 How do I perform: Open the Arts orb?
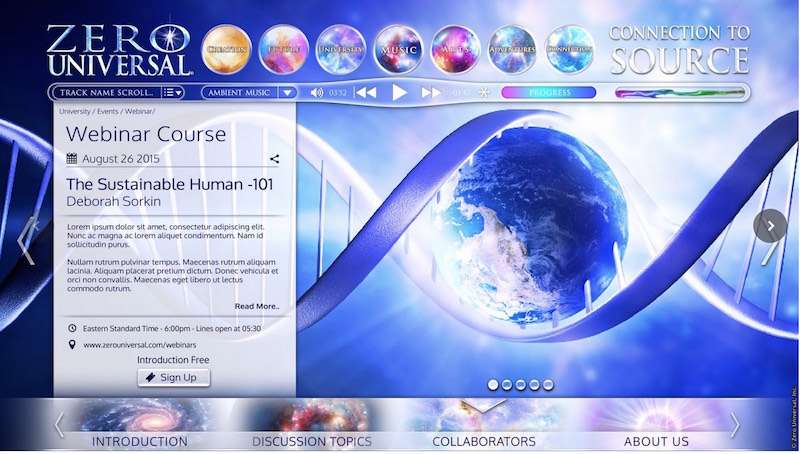(x=455, y=49)
